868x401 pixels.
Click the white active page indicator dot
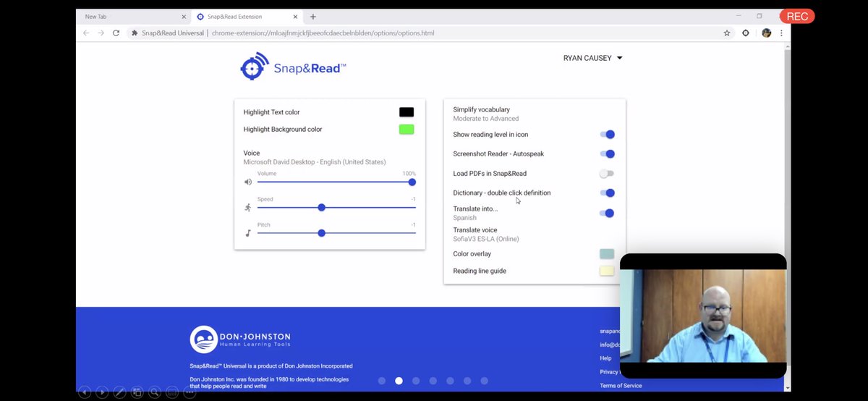pyautogui.click(x=399, y=381)
